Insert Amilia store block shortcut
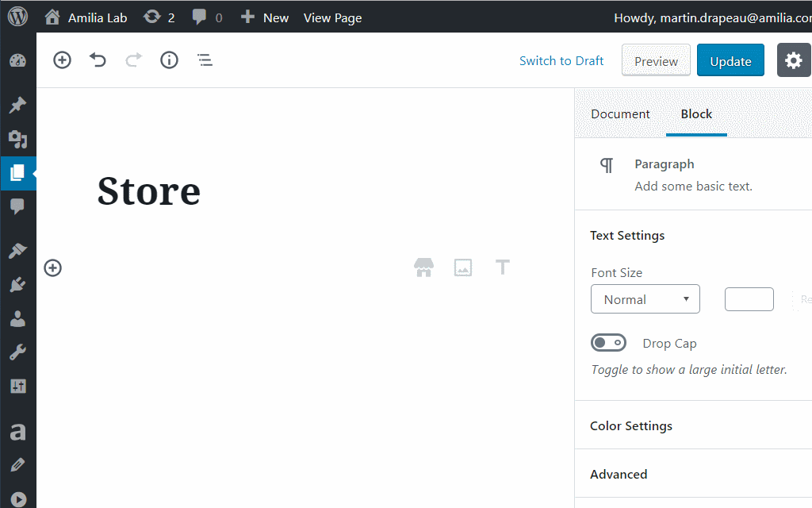The image size is (812, 508). [x=423, y=267]
